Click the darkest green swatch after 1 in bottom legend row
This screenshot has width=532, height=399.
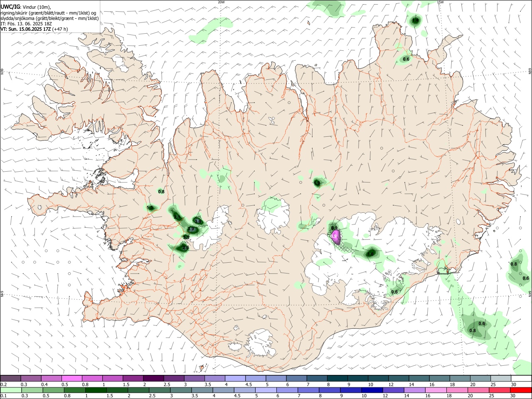click(x=96, y=390)
